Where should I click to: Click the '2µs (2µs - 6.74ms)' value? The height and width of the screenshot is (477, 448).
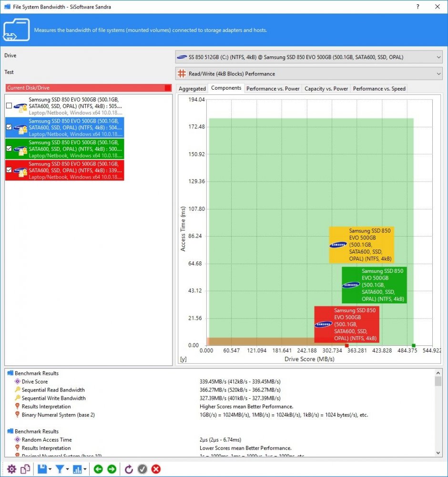click(x=220, y=440)
